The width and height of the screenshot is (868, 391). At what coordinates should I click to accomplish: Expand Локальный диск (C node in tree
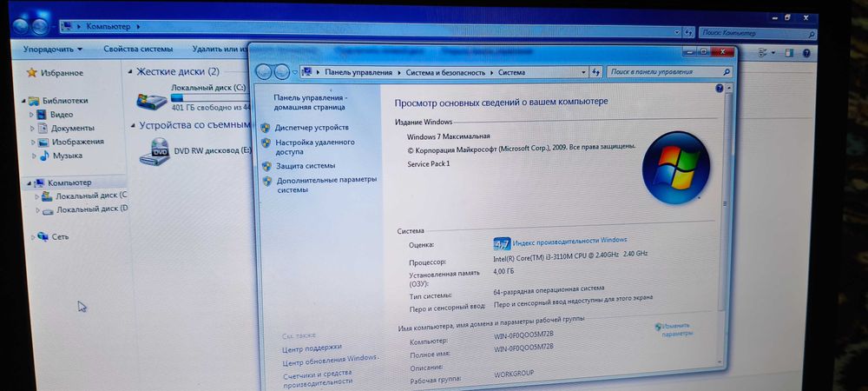click(37, 196)
